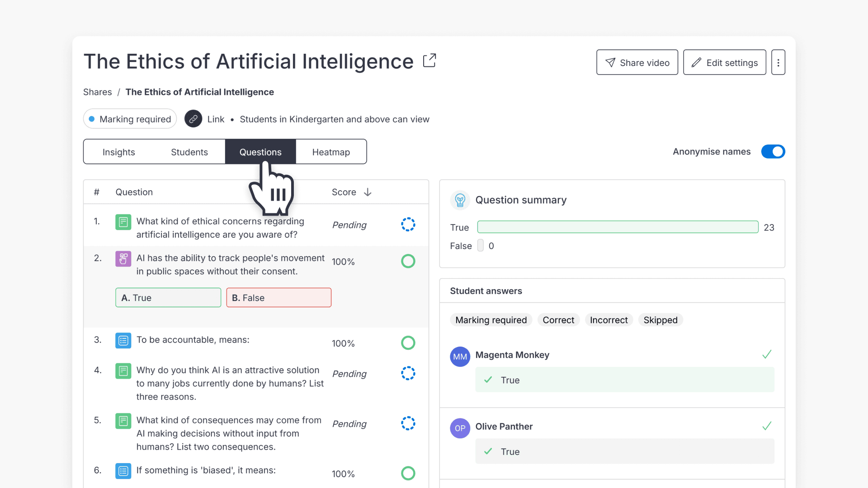Click the Question summary lightbulb icon

(460, 200)
